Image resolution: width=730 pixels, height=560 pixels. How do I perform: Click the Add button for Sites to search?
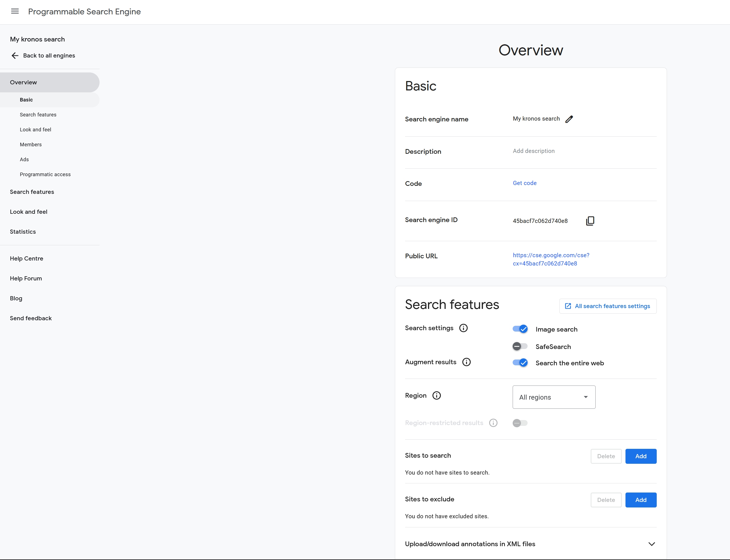pos(641,456)
